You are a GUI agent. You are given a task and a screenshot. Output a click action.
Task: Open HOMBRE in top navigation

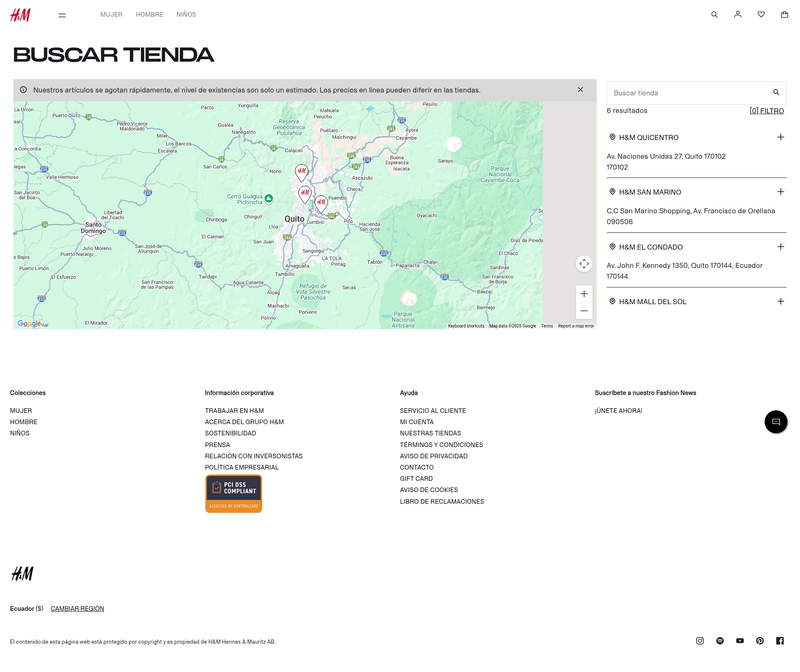click(x=150, y=15)
